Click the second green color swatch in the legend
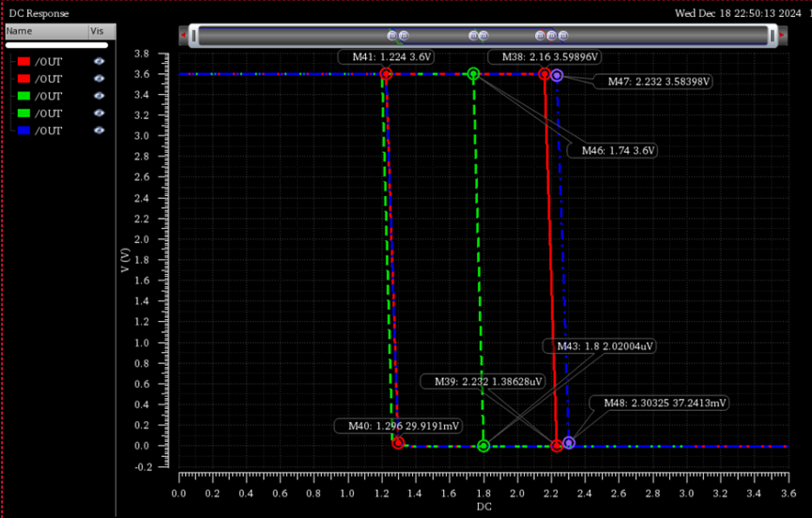Screen dimensions: 812x518 point(23,113)
